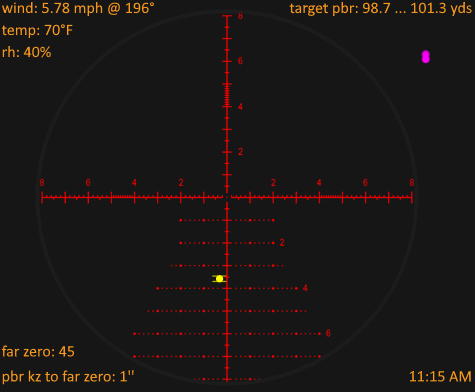Screen dimensions: 475x392
Task: Click holdover row number 4 label
Action: pos(305,288)
